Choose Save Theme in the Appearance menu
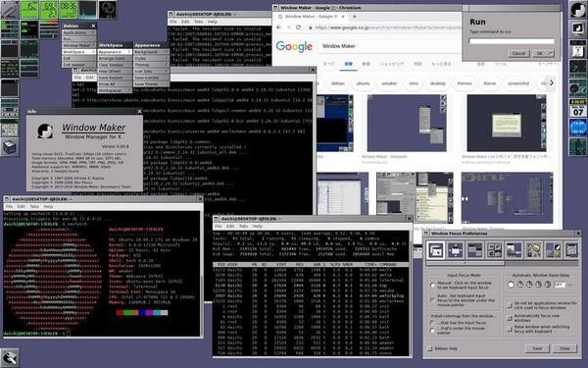Image resolution: width=588 pixels, height=368 pixels. pos(152,84)
